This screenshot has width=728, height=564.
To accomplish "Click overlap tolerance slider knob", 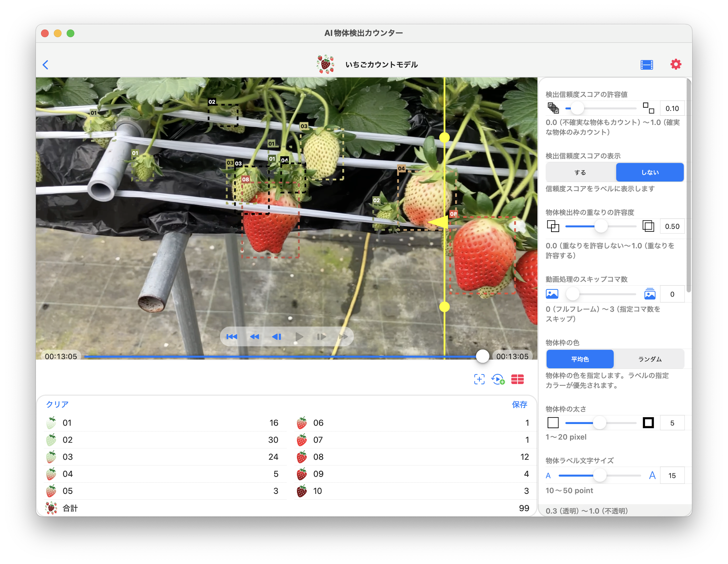I will [601, 226].
